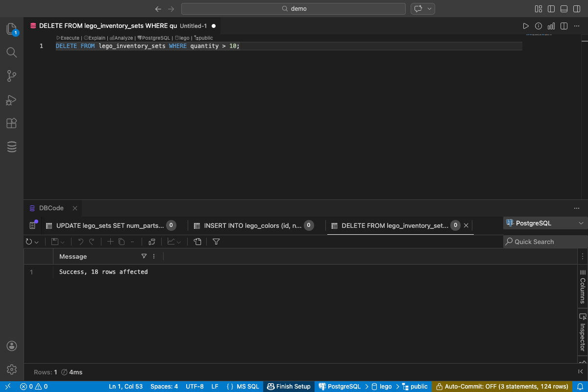Switch to the UPDATE lego_sets result tab
Image resolution: width=588 pixels, height=392 pixels.
110,225
